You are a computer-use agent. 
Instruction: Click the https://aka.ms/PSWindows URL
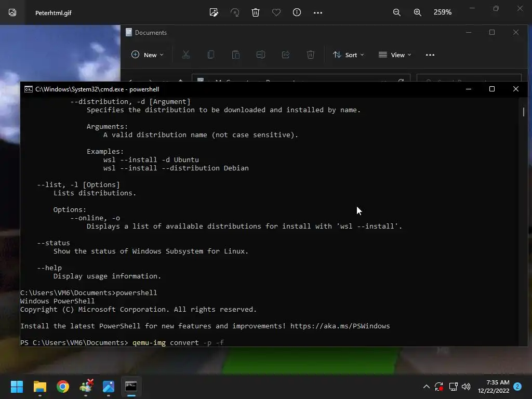tap(340, 326)
